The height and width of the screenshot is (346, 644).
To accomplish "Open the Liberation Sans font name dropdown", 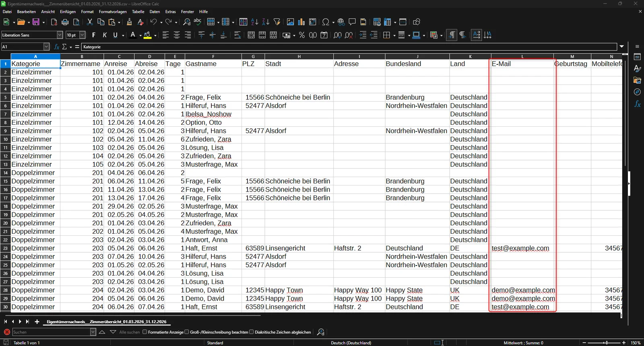I will point(60,35).
